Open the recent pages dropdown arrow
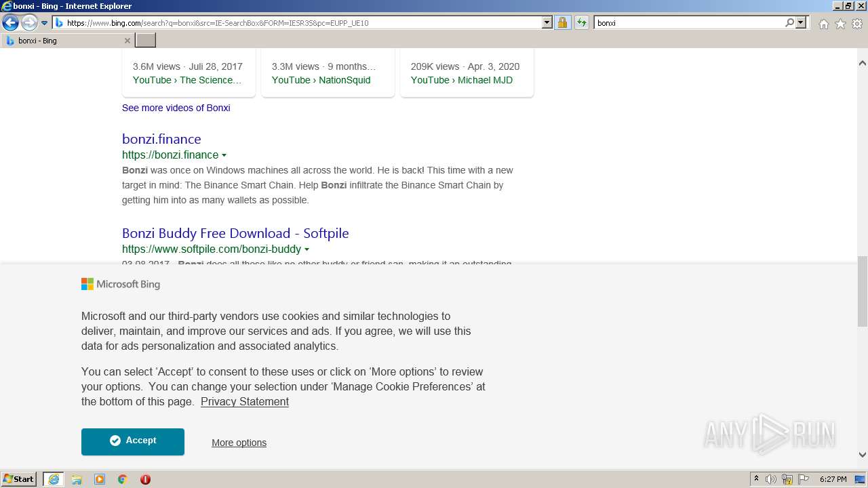 click(44, 23)
